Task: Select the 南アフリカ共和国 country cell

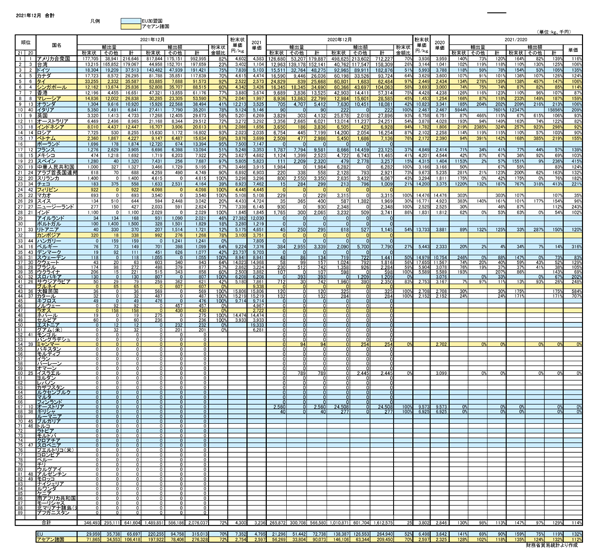Action: point(57,498)
